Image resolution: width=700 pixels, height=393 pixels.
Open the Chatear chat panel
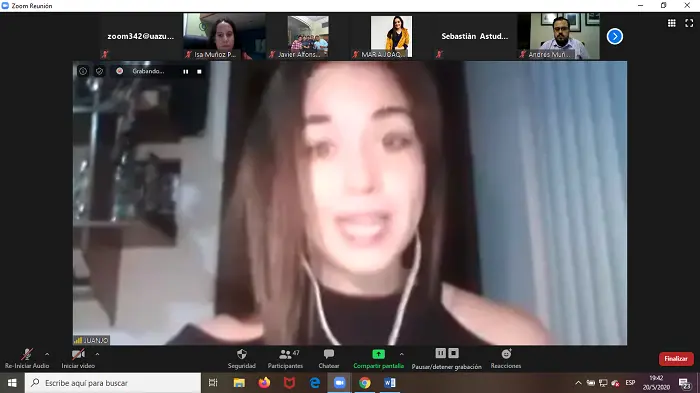pyautogui.click(x=329, y=359)
